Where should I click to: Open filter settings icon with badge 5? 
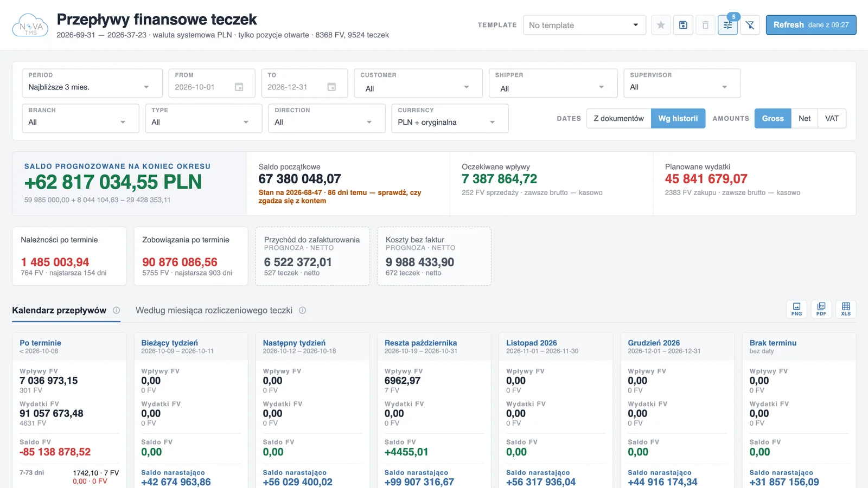727,25
